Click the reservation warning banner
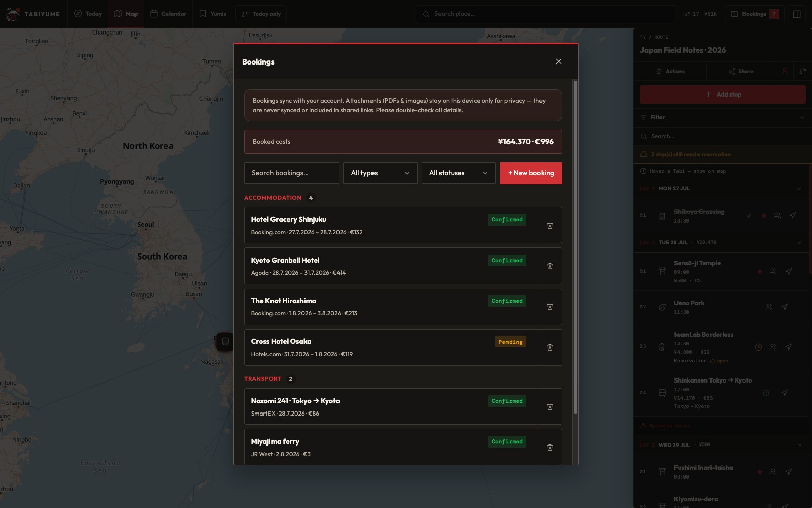The width and height of the screenshot is (812, 508). 723,154
